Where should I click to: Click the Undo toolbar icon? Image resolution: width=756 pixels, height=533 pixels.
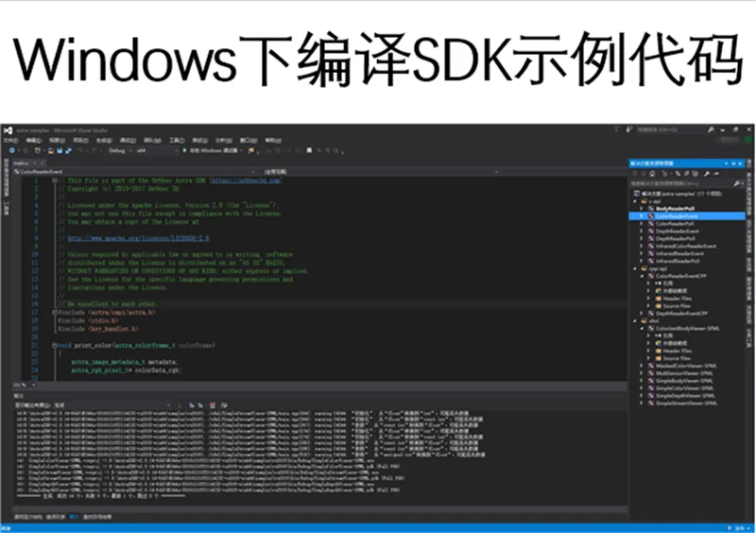[x=80, y=151]
